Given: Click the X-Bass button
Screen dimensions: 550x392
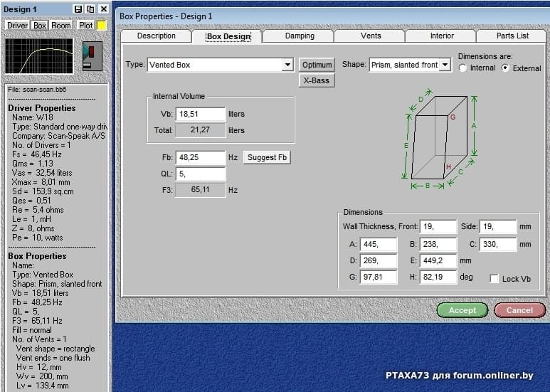Looking at the screenshot, I should [x=316, y=80].
